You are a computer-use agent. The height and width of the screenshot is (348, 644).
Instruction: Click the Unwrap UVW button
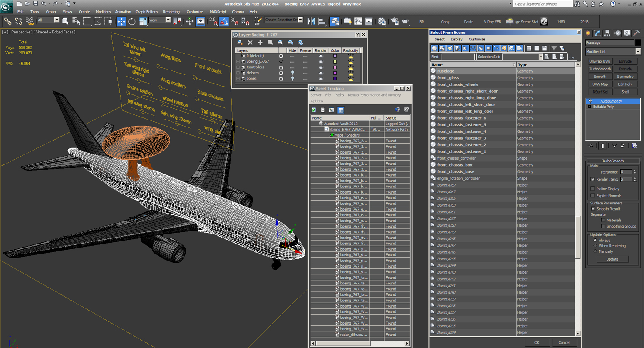pos(600,61)
